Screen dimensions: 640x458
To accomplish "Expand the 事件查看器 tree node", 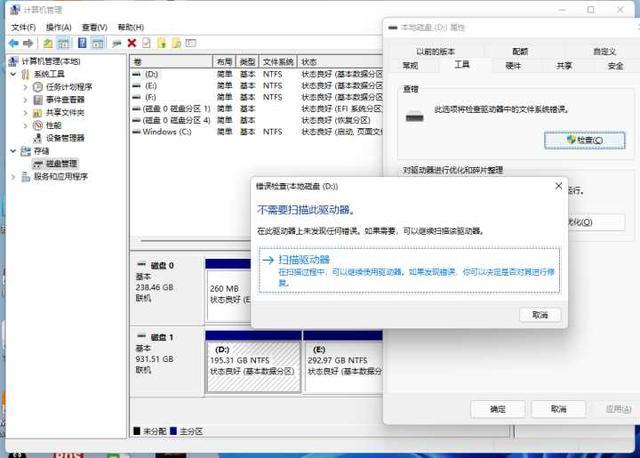I will coord(26,100).
